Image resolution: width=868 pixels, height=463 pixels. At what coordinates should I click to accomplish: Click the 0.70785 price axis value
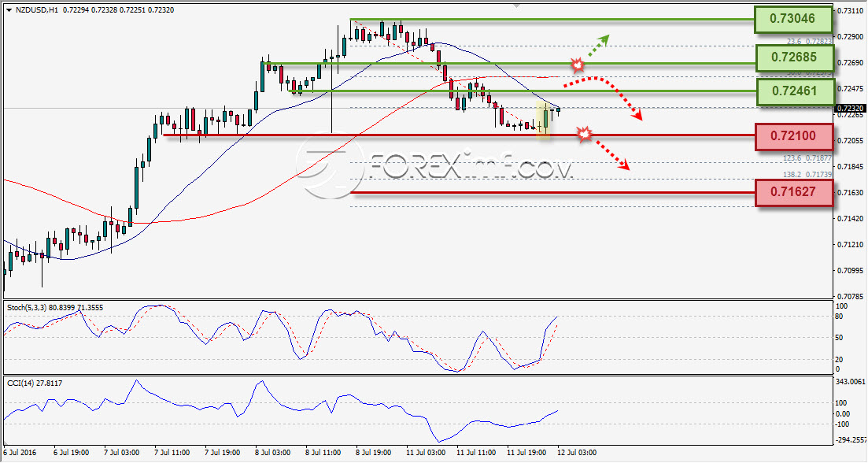pos(850,296)
